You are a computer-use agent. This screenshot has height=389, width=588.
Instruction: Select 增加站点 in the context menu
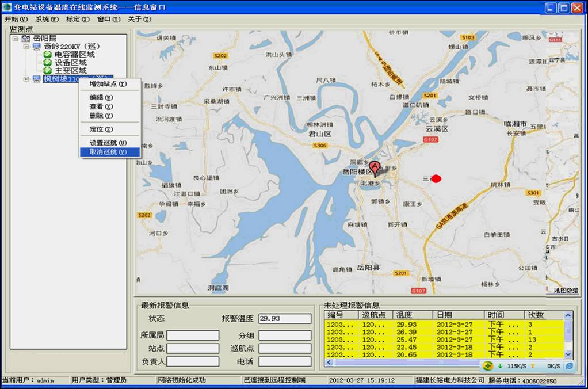[x=107, y=84]
